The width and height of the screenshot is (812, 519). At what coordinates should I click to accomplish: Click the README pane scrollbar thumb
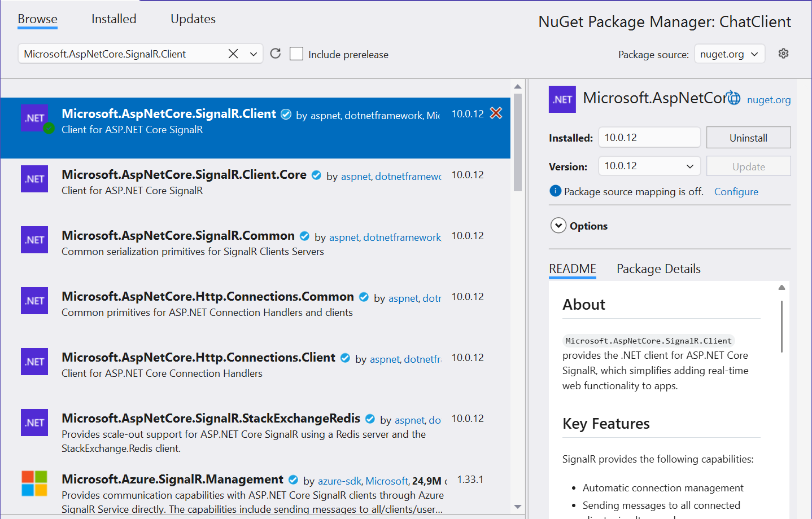tap(782, 327)
